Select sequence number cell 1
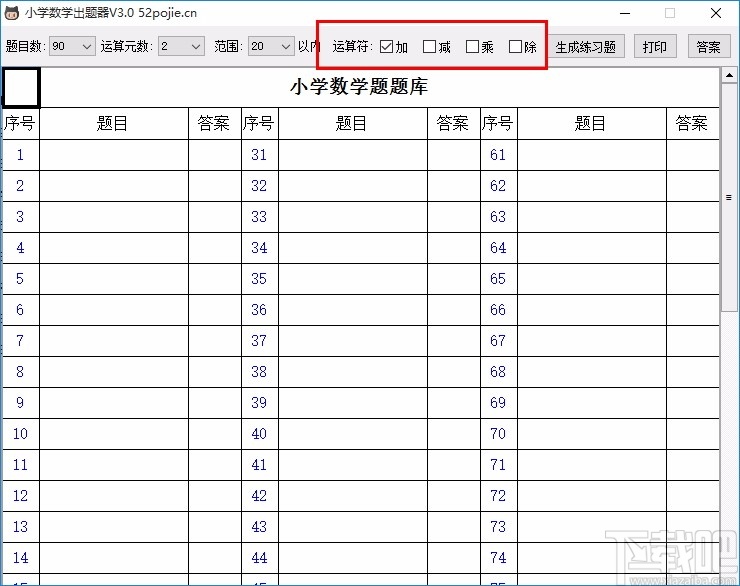The image size is (740, 586). click(21, 155)
